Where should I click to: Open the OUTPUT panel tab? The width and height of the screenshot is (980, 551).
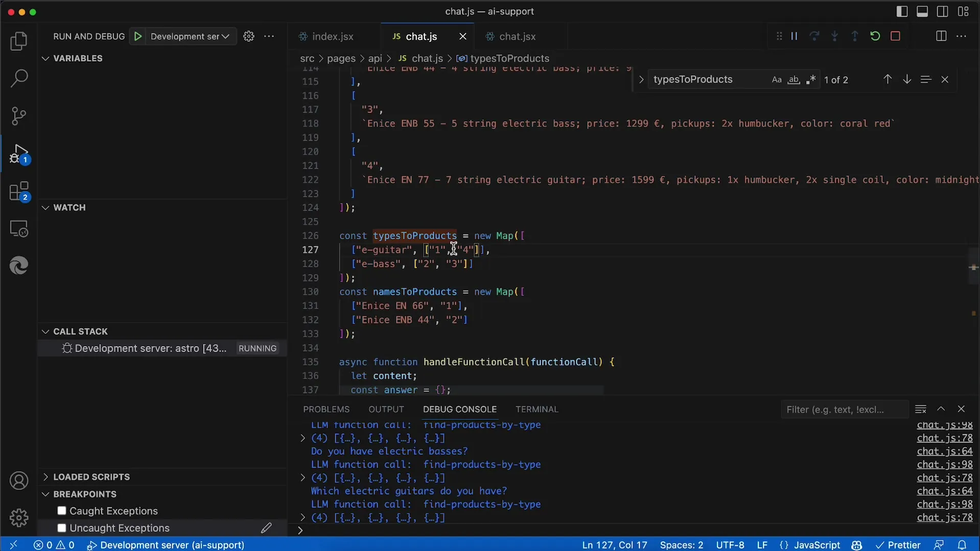coord(386,409)
